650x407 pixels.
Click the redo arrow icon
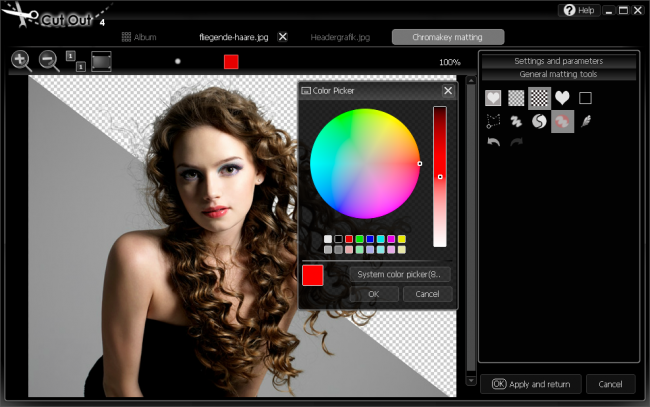[x=517, y=142]
